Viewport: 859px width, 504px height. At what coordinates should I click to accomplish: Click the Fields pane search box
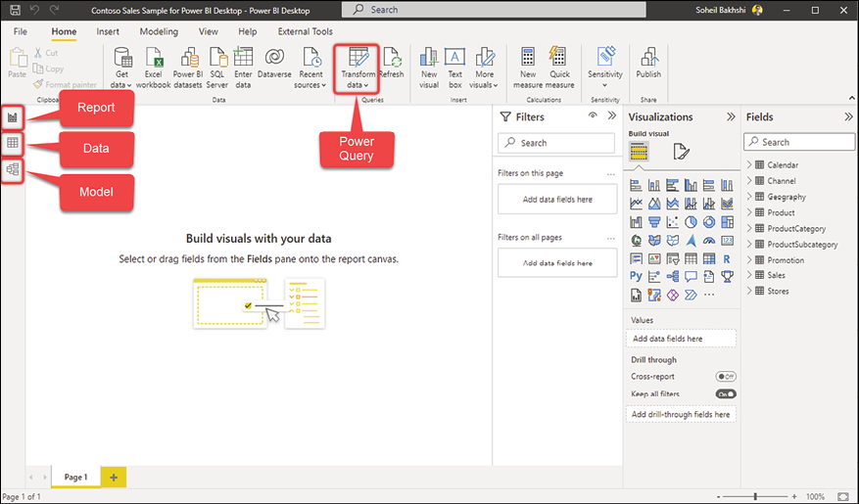pos(799,142)
